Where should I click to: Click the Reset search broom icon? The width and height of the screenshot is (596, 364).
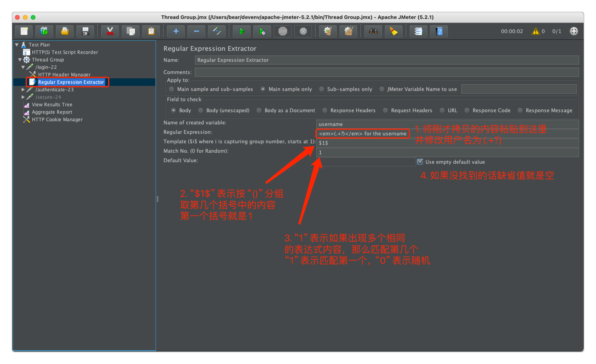[x=394, y=31]
